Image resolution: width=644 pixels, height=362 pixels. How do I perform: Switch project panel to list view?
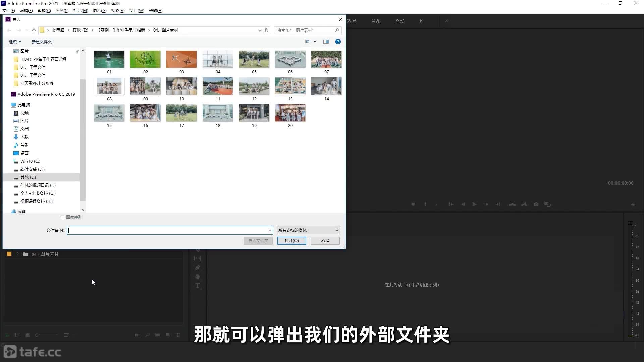click(x=17, y=335)
